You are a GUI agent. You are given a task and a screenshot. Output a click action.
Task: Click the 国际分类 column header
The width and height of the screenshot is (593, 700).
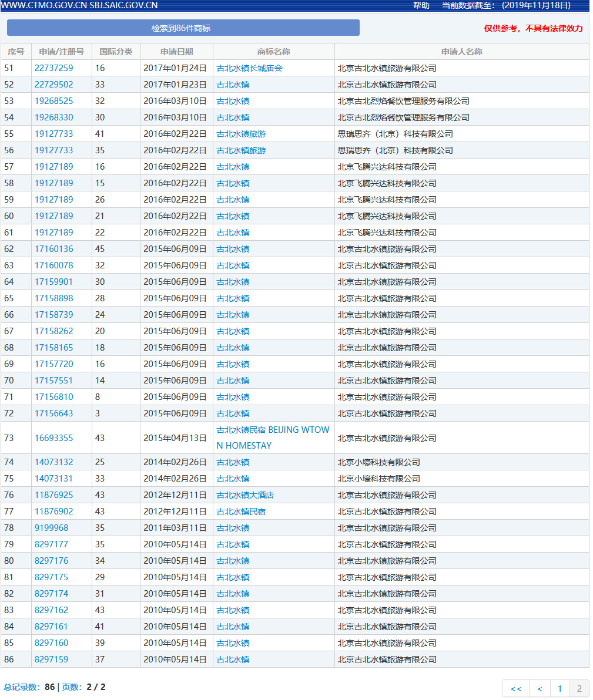point(116,52)
